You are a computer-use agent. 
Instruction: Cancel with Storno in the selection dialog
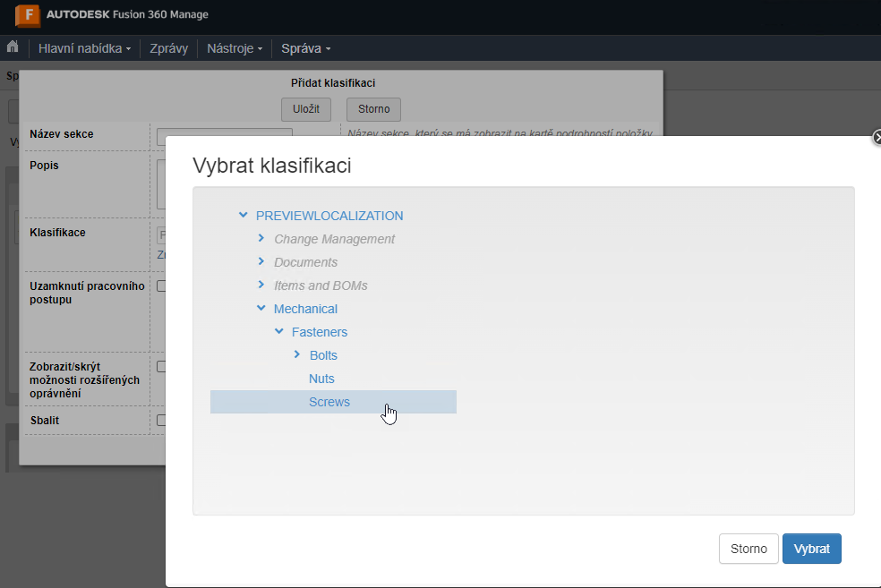(748, 548)
